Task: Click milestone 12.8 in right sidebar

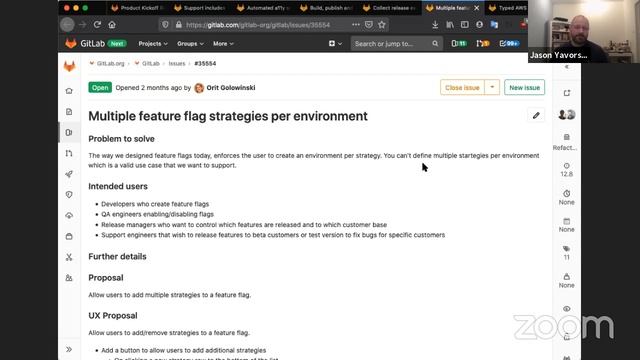Action: tap(567, 170)
